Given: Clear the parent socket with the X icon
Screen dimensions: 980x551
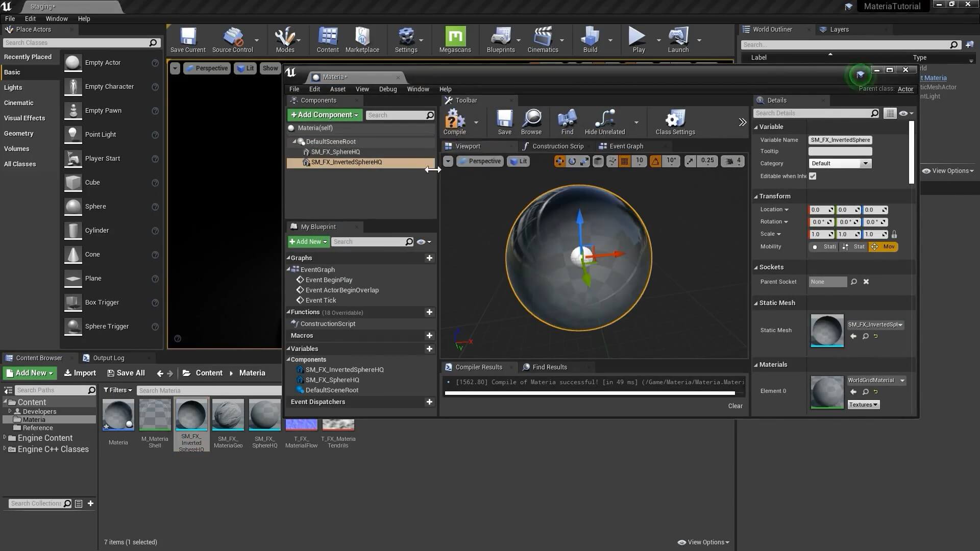Looking at the screenshot, I should (866, 282).
